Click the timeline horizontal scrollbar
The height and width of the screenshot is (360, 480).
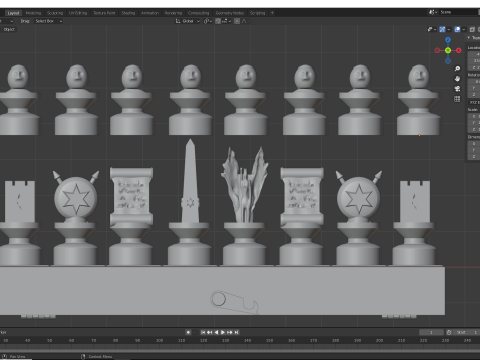pyautogui.click(x=240, y=351)
